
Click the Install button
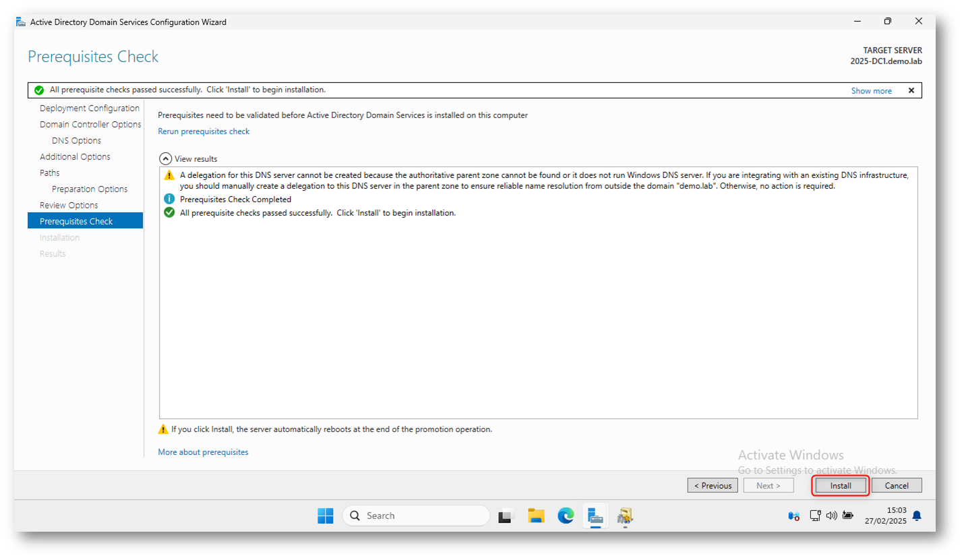[841, 485]
